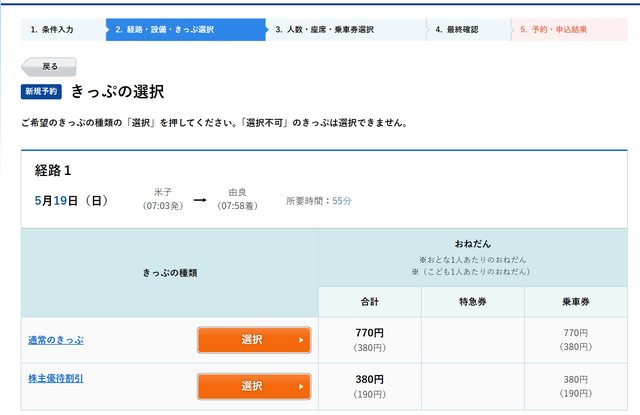The width and height of the screenshot is (640, 415).
Task: Click the 経路１ route heading
Action: pyautogui.click(x=53, y=170)
